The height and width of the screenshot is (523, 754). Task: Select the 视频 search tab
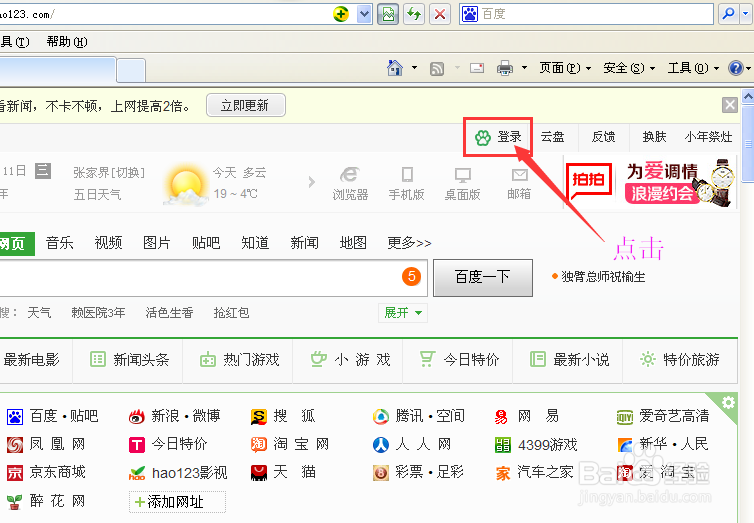point(108,243)
